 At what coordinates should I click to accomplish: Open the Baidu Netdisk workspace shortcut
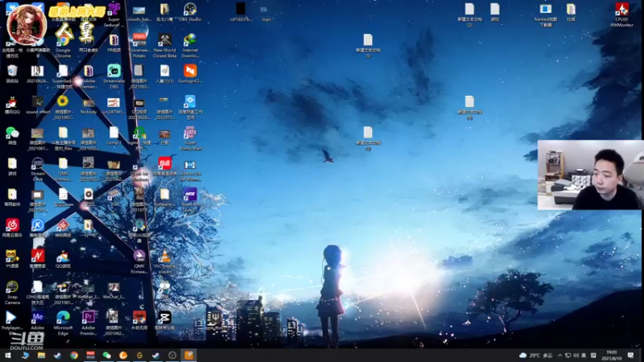click(x=190, y=107)
